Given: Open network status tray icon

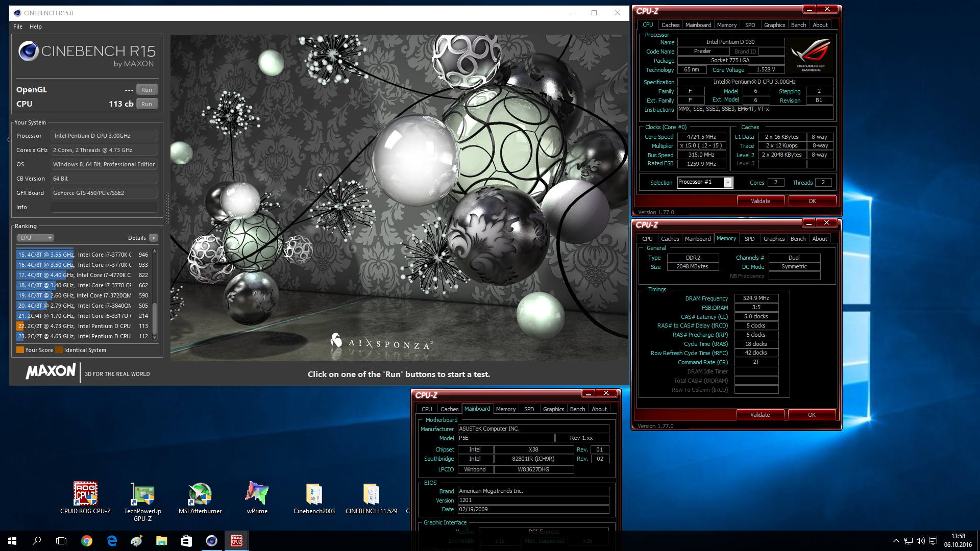Looking at the screenshot, I should point(909,541).
